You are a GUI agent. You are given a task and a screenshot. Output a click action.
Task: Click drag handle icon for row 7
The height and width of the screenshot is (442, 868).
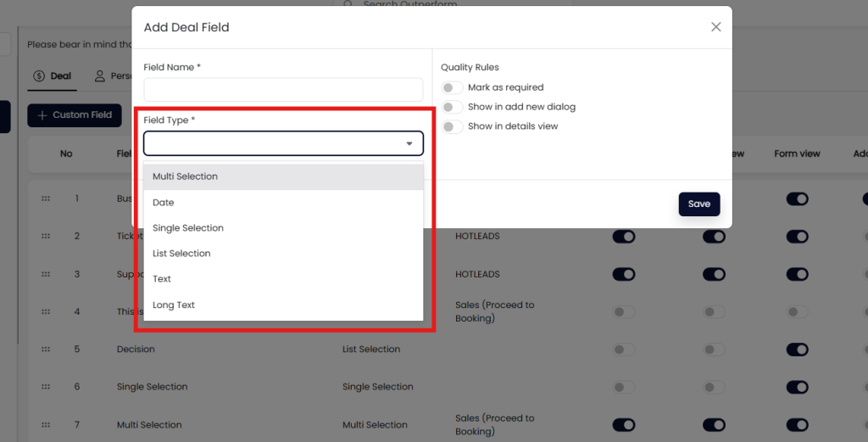pos(46,424)
